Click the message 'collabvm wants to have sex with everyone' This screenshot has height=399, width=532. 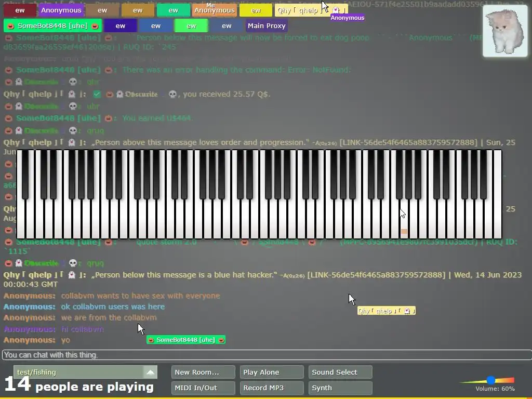pyautogui.click(x=140, y=296)
